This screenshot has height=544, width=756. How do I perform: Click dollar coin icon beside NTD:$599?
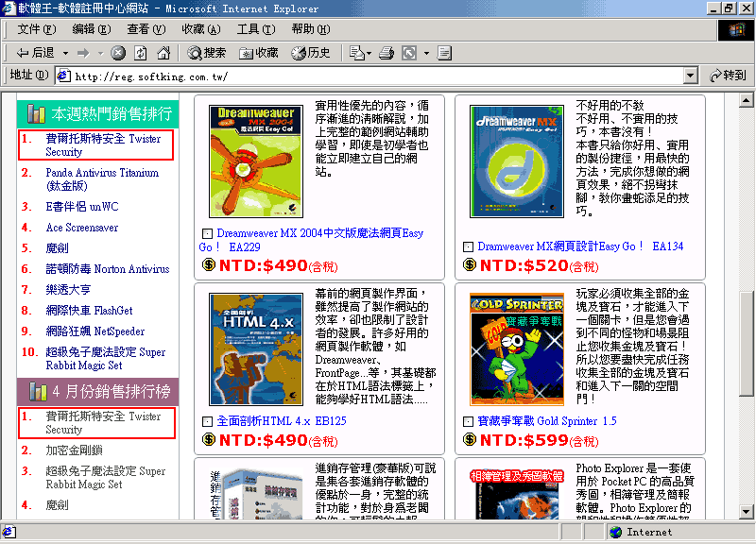pos(469,439)
